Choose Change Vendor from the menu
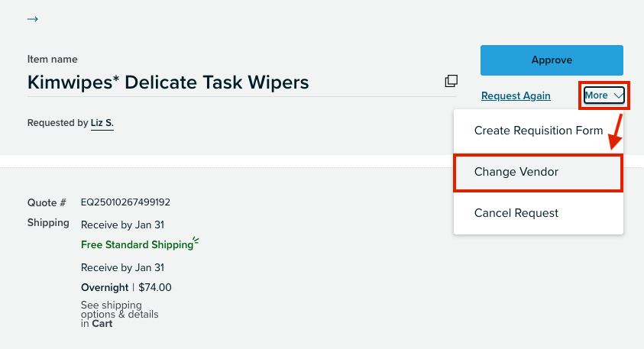The height and width of the screenshot is (349, 644). coord(538,172)
